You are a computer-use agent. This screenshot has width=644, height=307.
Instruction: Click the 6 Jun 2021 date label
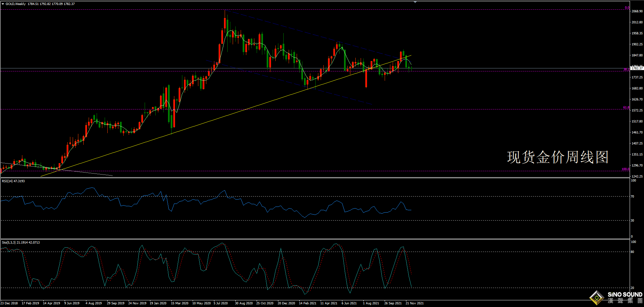point(349,303)
